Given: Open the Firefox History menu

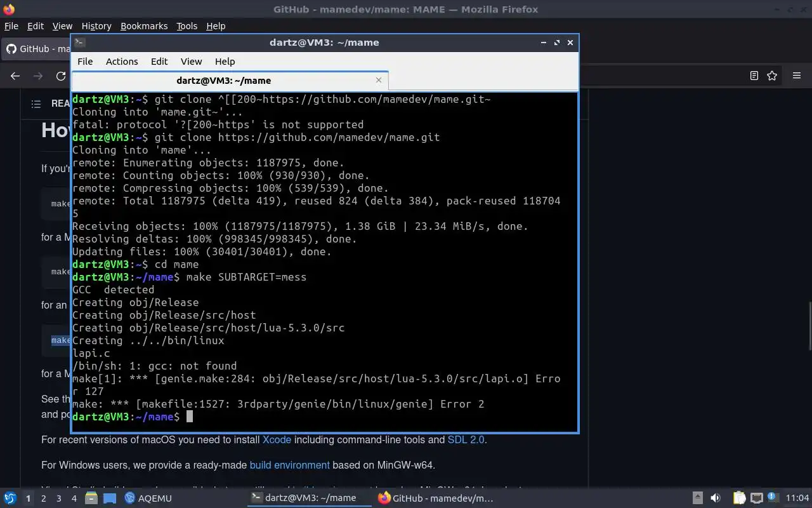Looking at the screenshot, I should point(96,26).
